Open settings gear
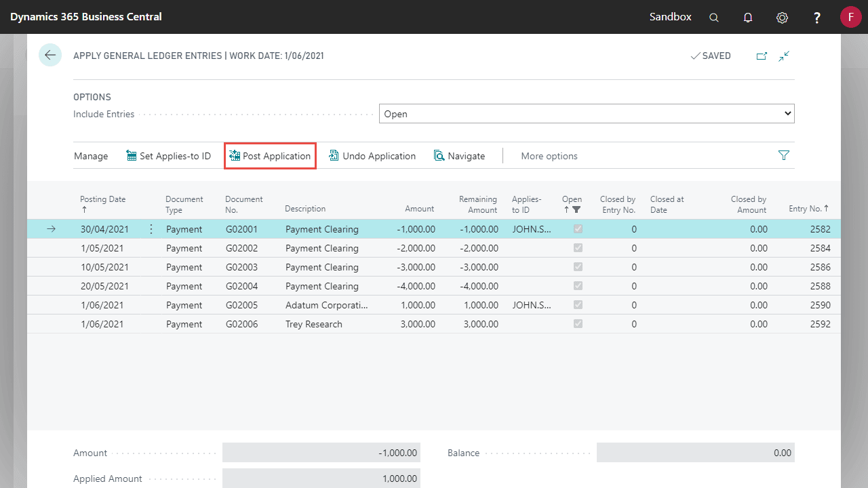 783,18
